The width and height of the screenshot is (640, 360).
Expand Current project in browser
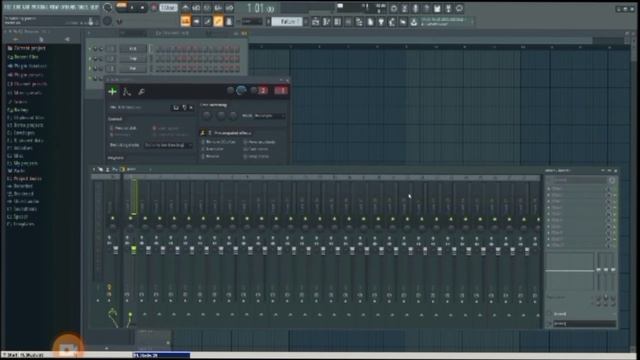point(27,48)
